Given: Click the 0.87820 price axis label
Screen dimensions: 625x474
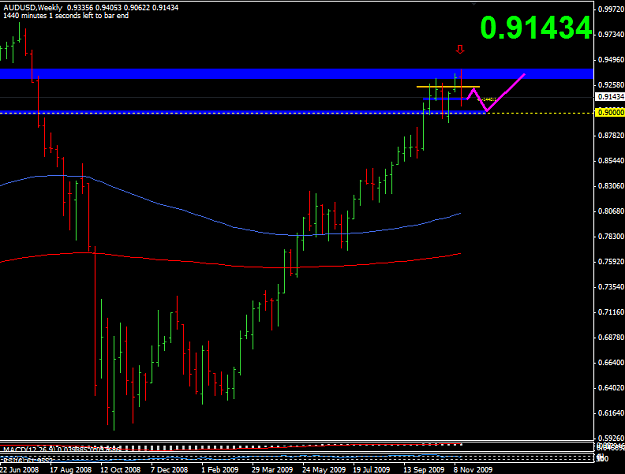Looking at the screenshot, I should click(611, 136).
